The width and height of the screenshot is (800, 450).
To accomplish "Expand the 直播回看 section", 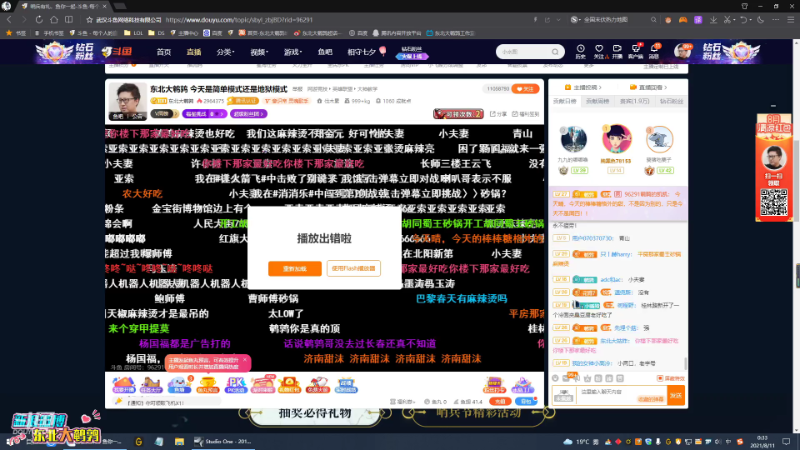I will [x=648, y=87].
